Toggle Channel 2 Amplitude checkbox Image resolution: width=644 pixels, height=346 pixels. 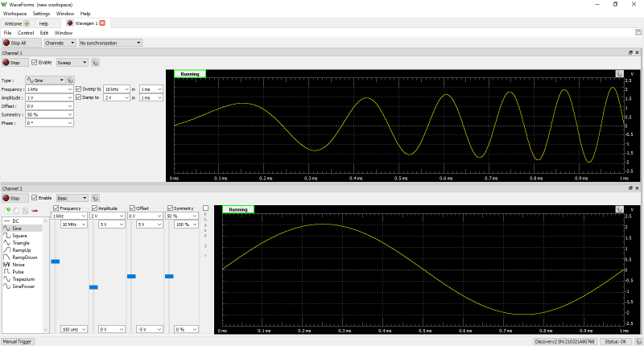click(x=93, y=208)
